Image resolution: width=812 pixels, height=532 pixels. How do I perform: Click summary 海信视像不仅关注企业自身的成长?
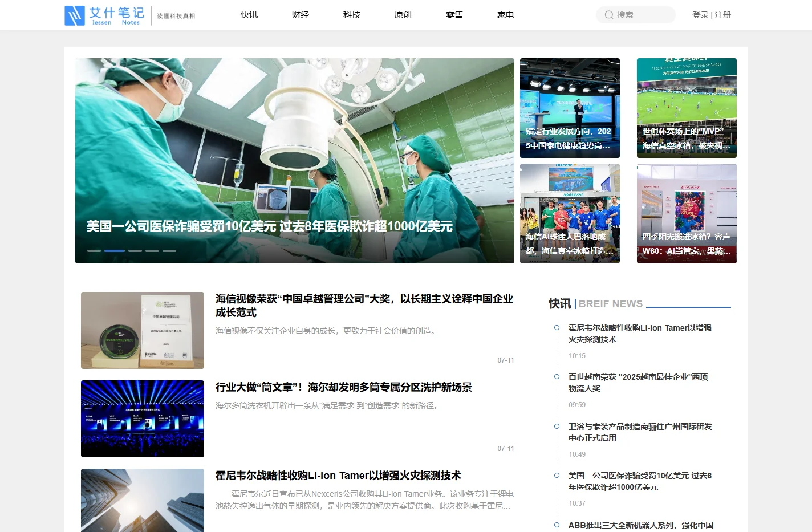[327, 331]
